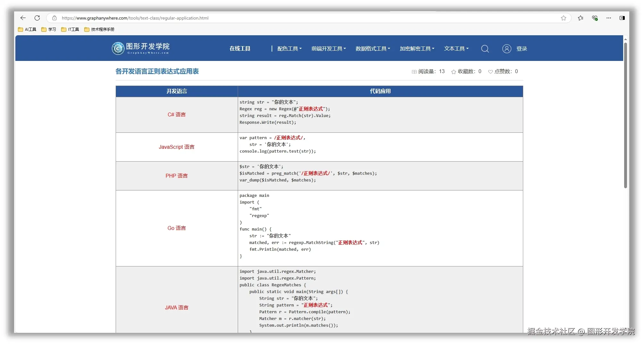Open the 技术程序手册 bookmarks folder
This screenshot has width=644, height=345.
tap(99, 29)
